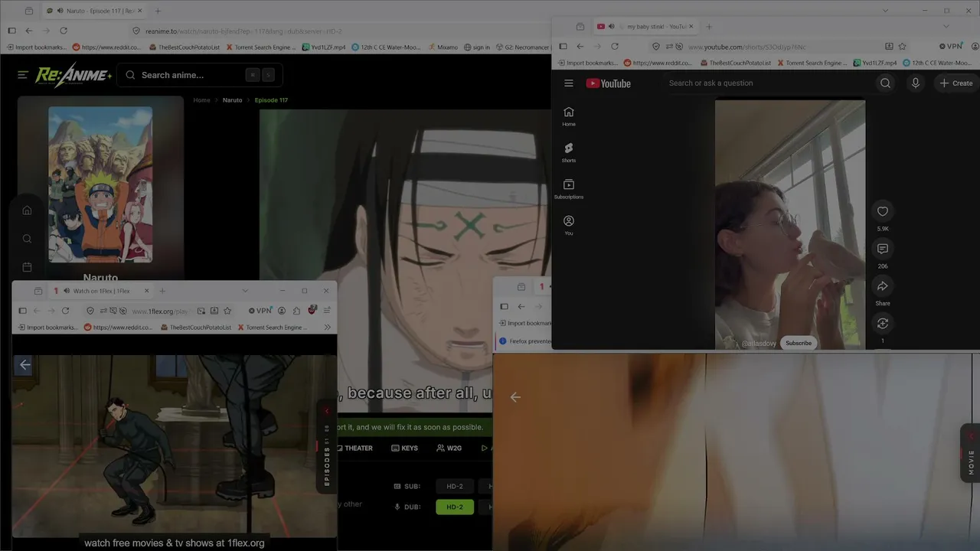Open the 1Flex window application menu

coord(327,311)
